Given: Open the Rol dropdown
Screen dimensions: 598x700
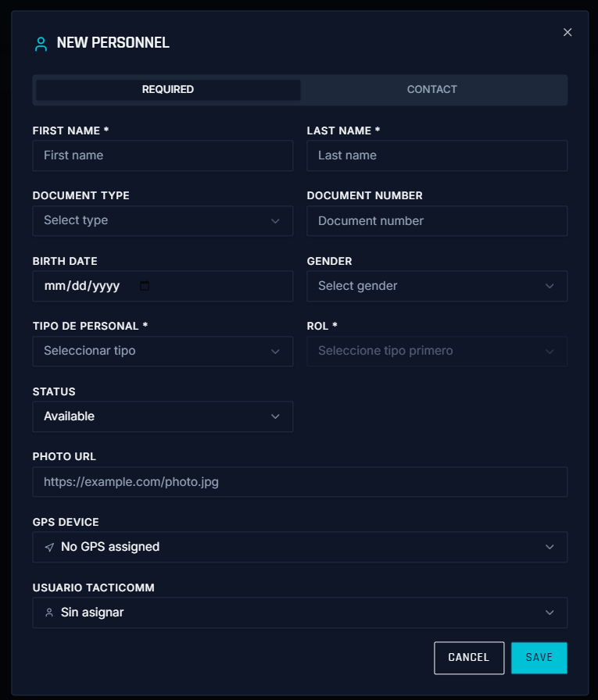Looking at the screenshot, I should click(x=437, y=352).
